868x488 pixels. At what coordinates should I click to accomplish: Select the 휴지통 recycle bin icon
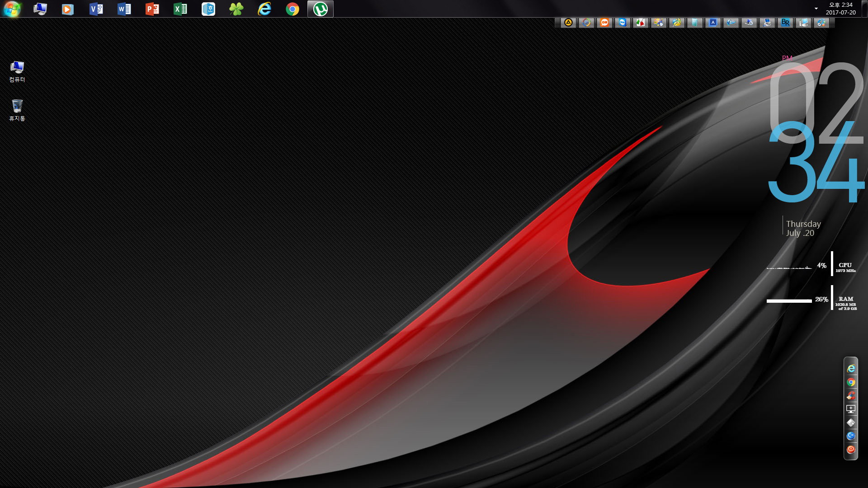coord(17,110)
